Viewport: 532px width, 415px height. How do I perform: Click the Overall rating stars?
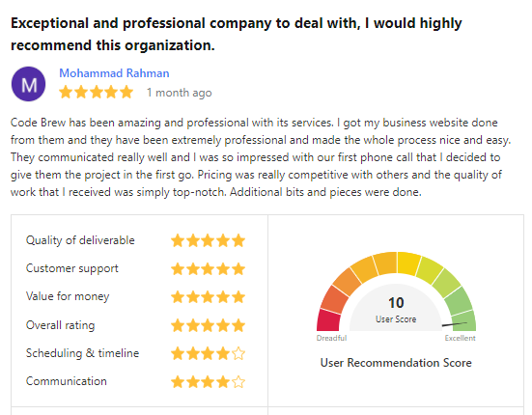(x=208, y=325)
